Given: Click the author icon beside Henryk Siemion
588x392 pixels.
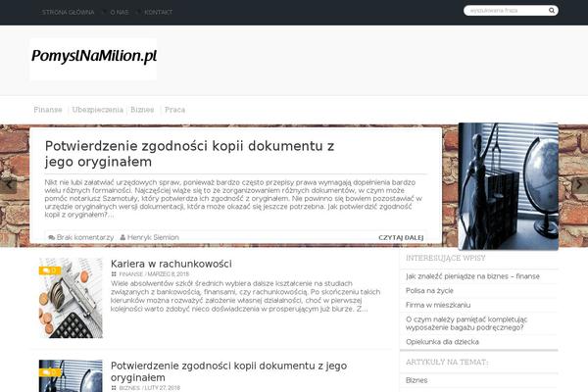Looking at the screenshot, I should coord(122,237).
